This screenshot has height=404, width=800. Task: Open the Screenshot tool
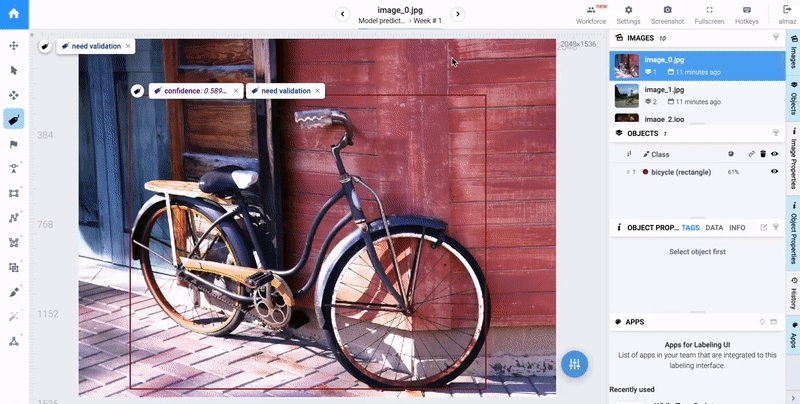pos(667,15)
